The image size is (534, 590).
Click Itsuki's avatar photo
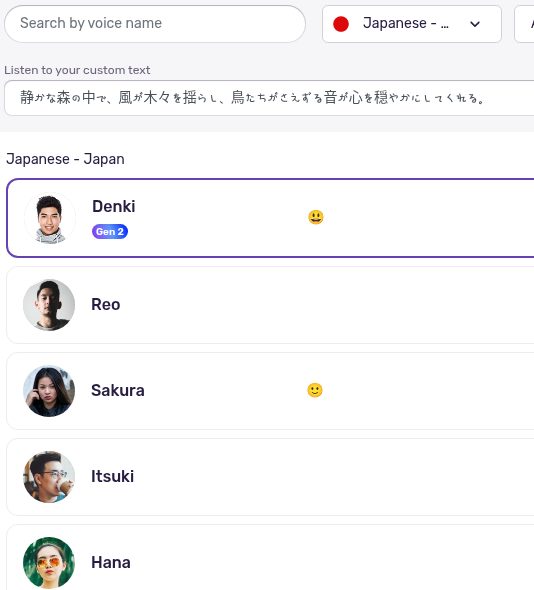(49, 477)
